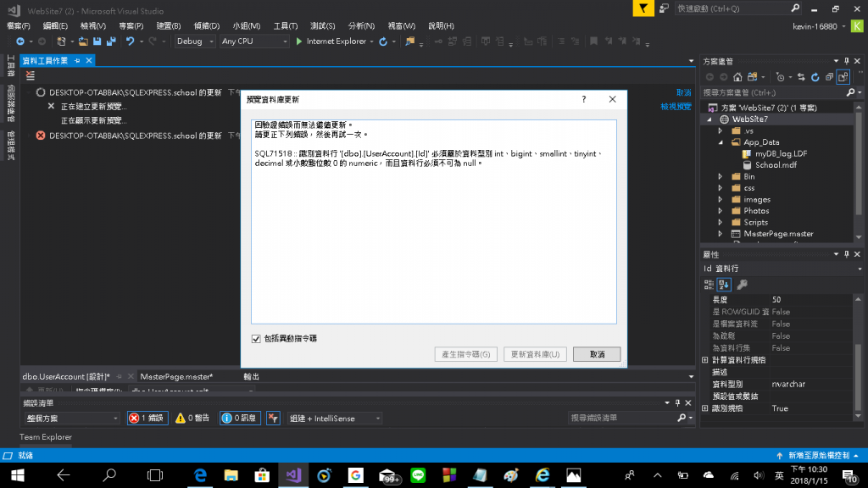
Task: Click the view preview (檢視預覽) link
Action: point(676,106)
